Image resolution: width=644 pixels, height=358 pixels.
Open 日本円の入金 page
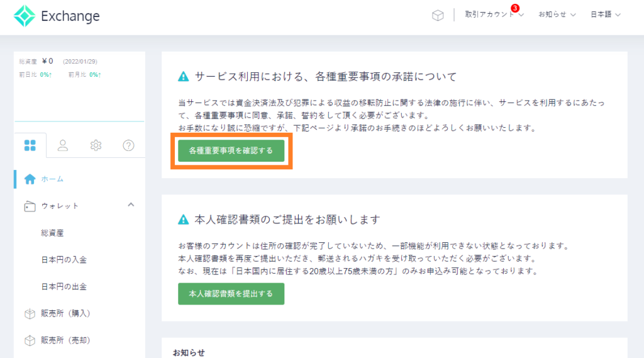[x=64, y=260]
